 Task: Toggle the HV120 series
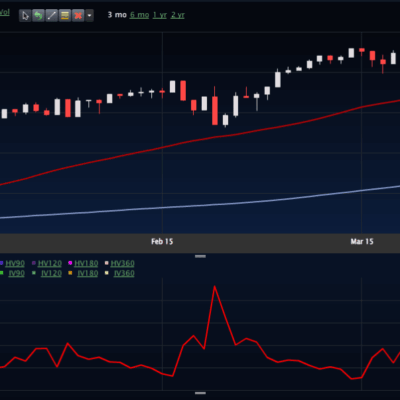(x=50, y=263)
